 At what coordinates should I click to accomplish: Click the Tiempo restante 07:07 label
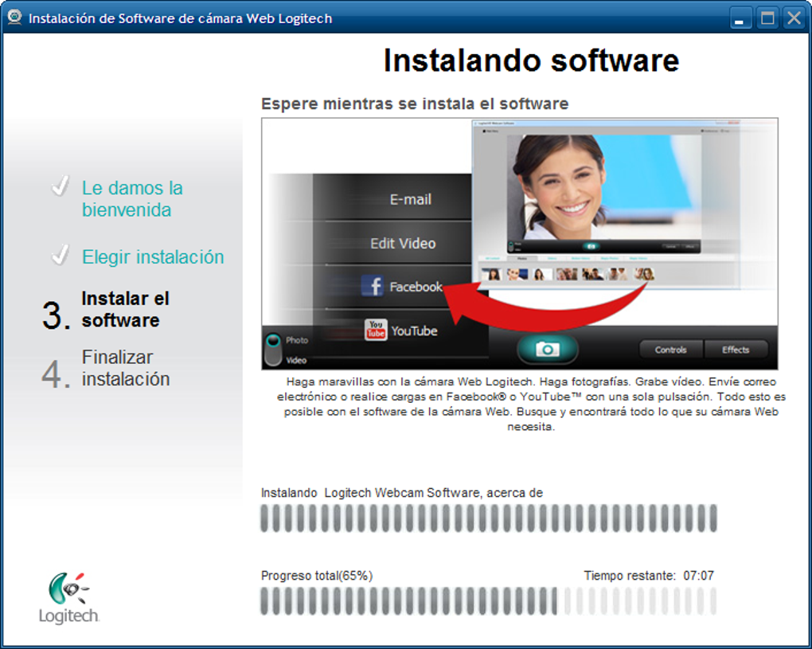649,576
